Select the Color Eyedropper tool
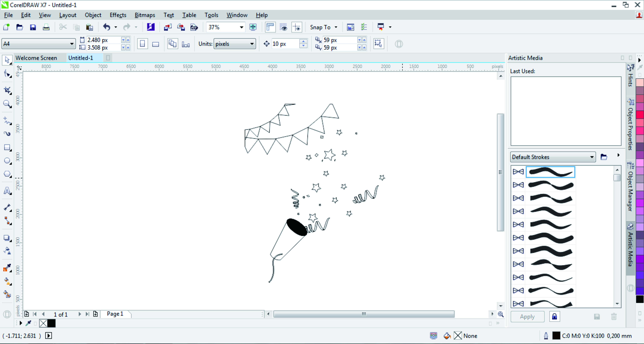 point(7,268)
